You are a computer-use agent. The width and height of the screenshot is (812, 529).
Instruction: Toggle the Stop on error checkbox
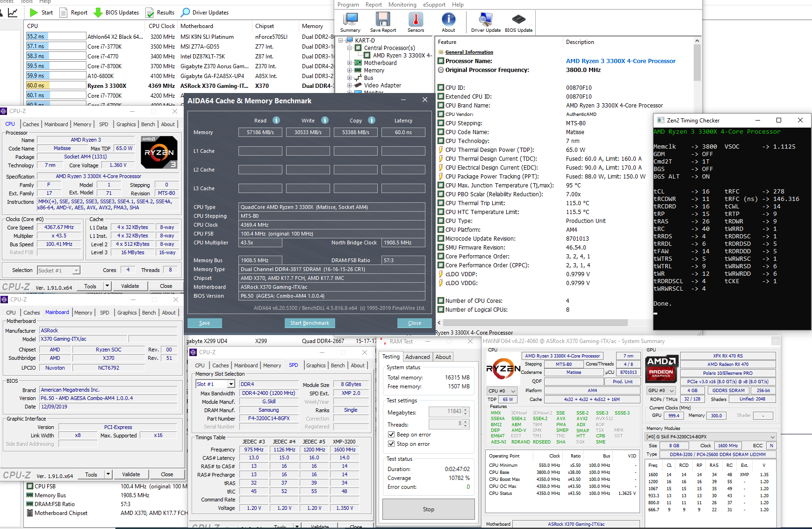tap(391, 444)
